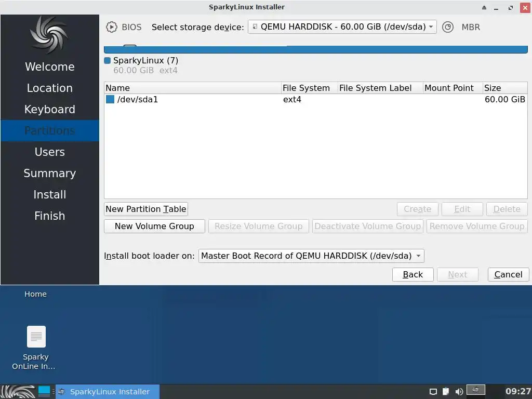
Task: Click the Create partition button
Action: pyautogui.click(x=418, y=209)
